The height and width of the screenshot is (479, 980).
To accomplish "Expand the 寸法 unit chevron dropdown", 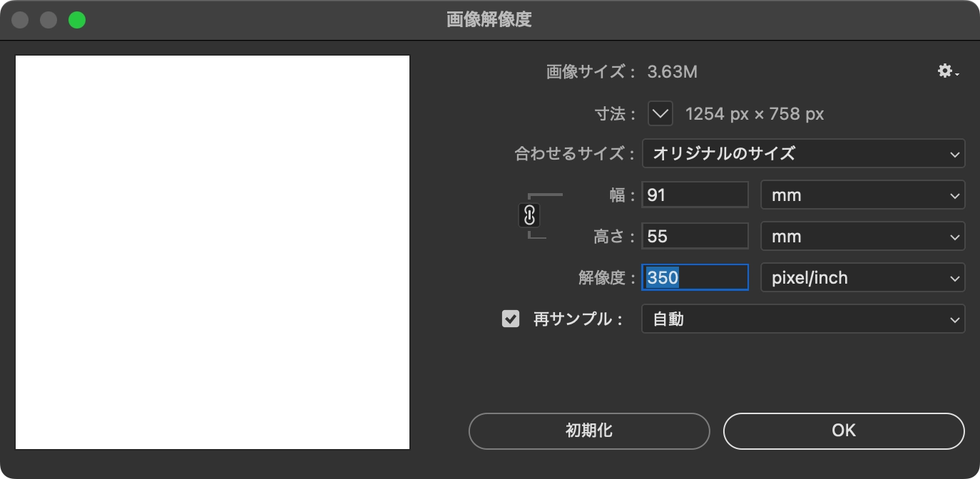I will pyautogui.click(x=660, y=113).
